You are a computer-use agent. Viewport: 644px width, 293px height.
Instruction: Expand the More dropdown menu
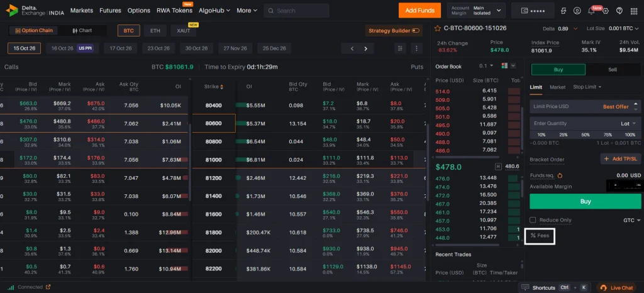pos(247,11)
